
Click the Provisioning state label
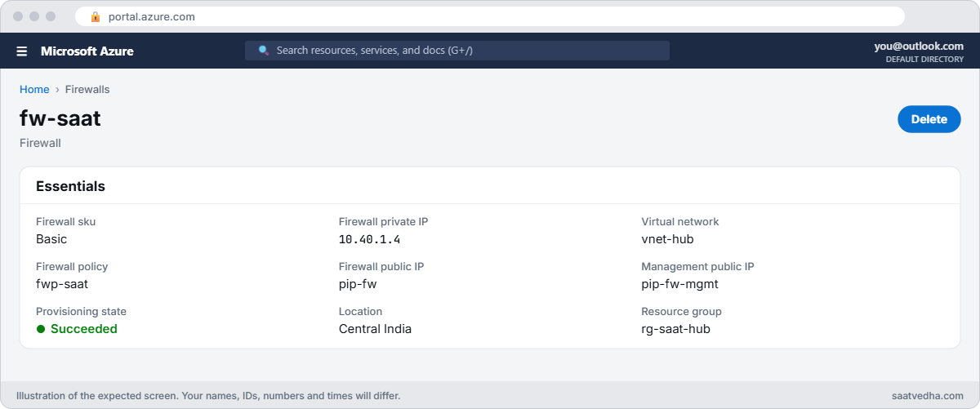(x=81, y=311)
